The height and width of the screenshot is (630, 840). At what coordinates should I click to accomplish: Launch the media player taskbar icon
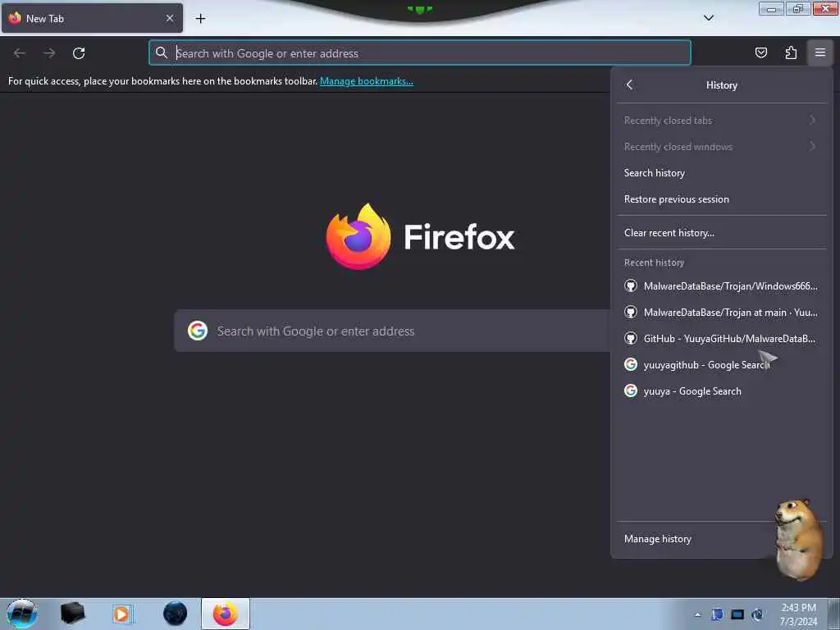[121, 614]
